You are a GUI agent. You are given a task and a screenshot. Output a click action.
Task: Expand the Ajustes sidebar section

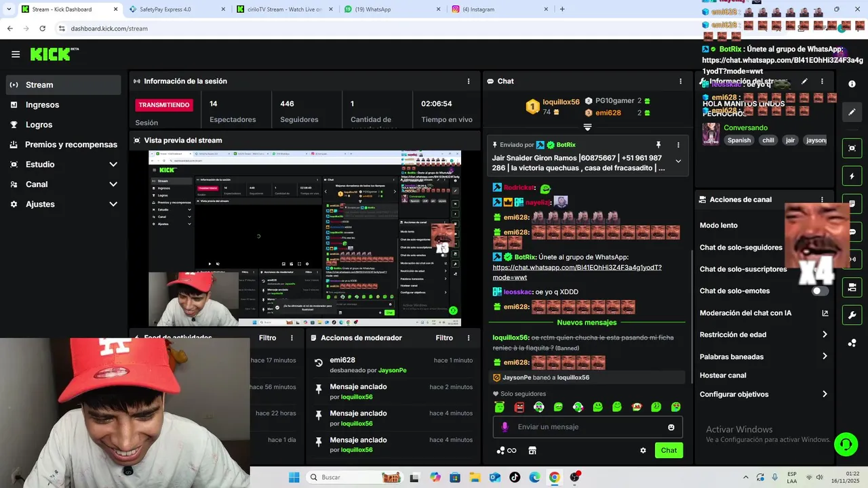[x=113, y=204]
